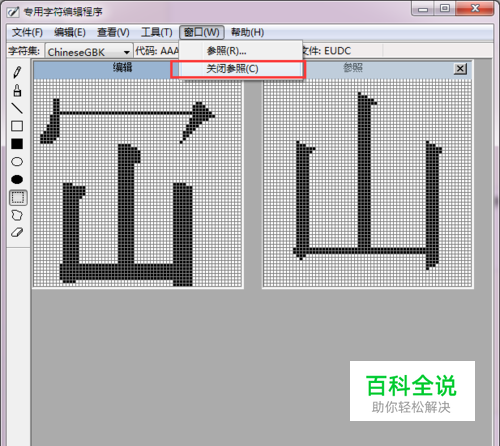Click inside the 编辑 pixel grid
The image size is (500, 446).
pyautogui.click(x=138, y=183)
